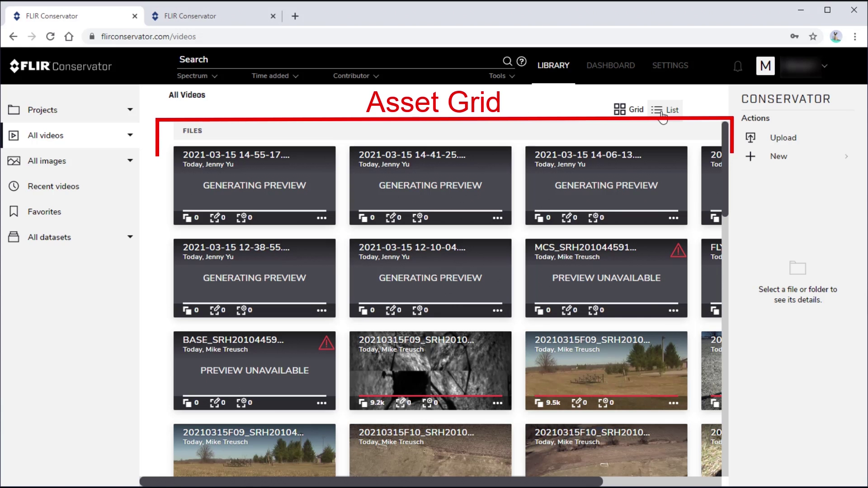This screenshot has height=488, width=868.
Task: Expand the Contributor filter dropdown
Action: point(356,75)
